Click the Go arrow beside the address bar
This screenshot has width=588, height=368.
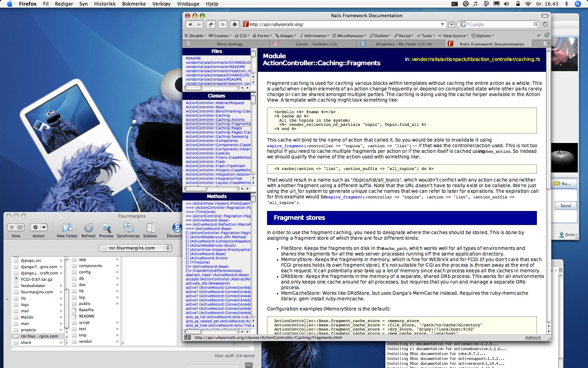tap(451, 24)
